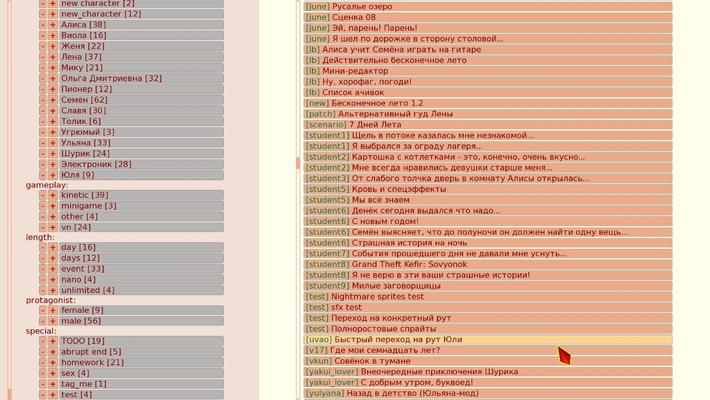Open highlighted Быстрый переход на рут Юли
Image resolution: width=710 pixels, height=400 pixels.
pyautogui.click(x=488, y=340)
